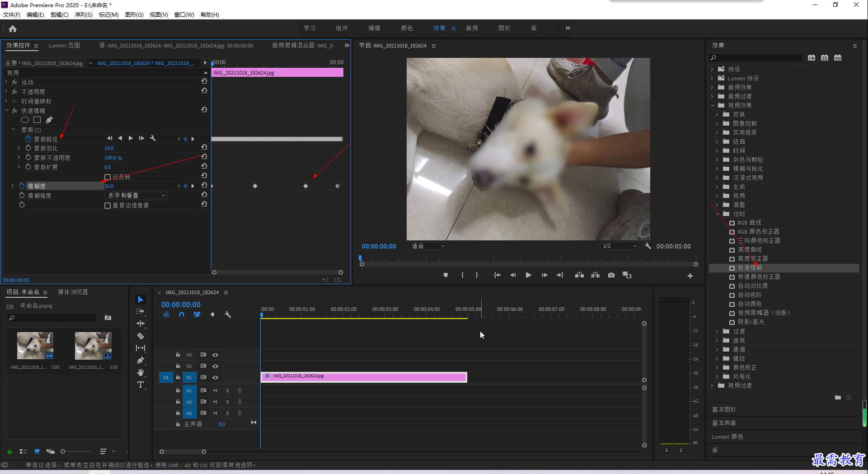868x474 pixels.
Task: Open program monitor settings wrench
Action: 648,246
